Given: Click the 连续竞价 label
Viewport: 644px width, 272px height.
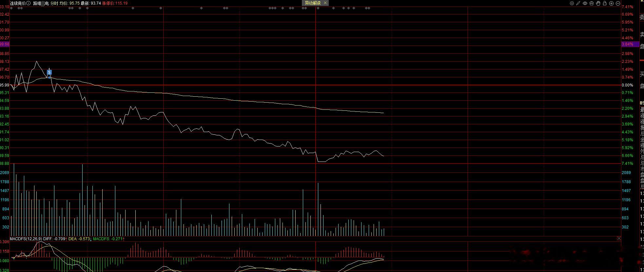Looking at the screenshot, I should pos(18,3).
